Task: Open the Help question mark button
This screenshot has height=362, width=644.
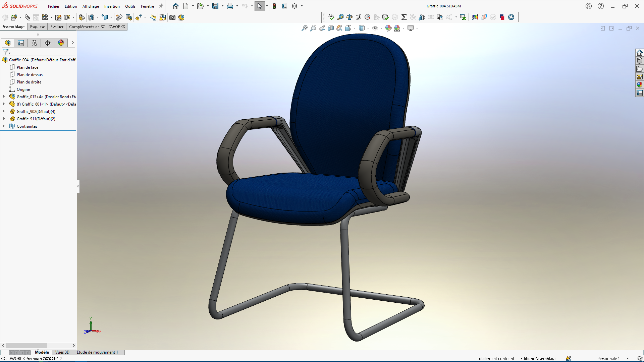Action: point(601,6)
